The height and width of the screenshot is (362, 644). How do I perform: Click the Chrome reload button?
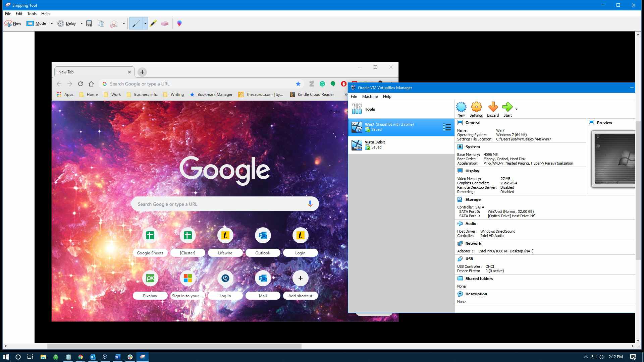click(80, 84)
